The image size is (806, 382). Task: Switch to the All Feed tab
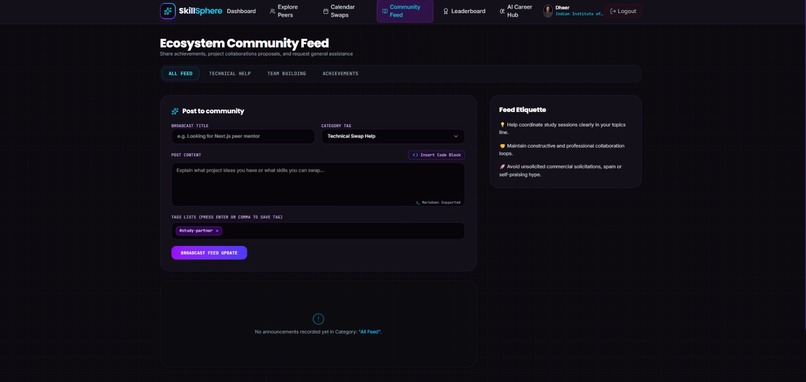pyautogui.click(x=180, y=74)
